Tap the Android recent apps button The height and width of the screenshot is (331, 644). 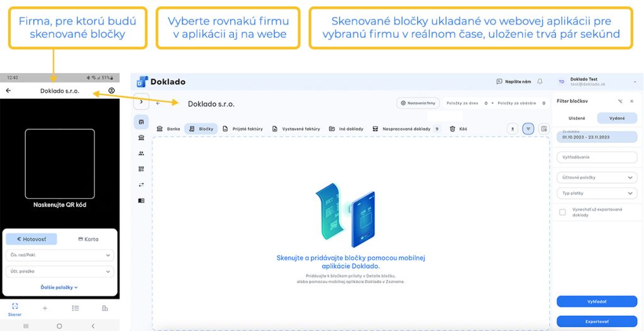[x=26, y=326]
